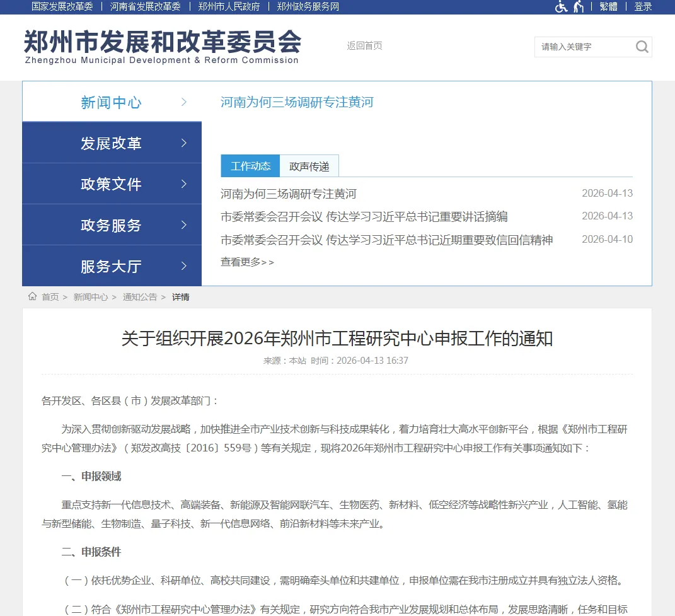Click 通知公告 in breadcrumb
This screenshot has height=616, width=675.
(x=140, y=297)
